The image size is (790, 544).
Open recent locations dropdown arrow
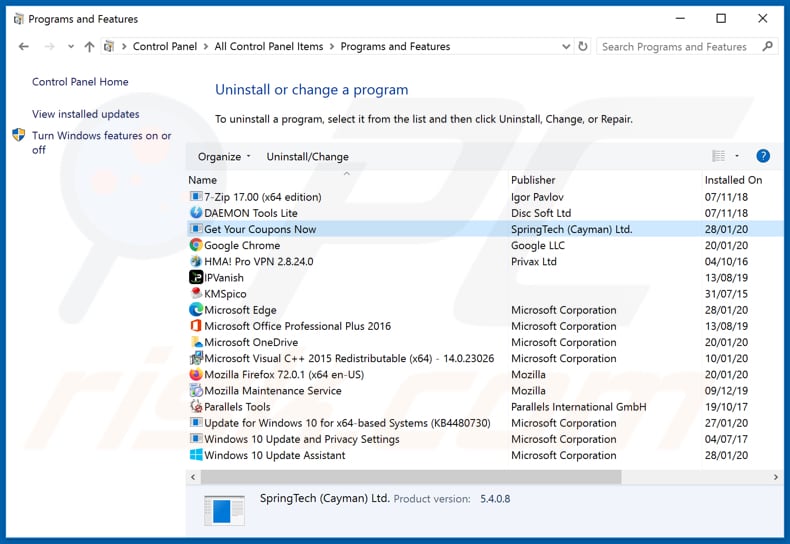coord(71,46)
